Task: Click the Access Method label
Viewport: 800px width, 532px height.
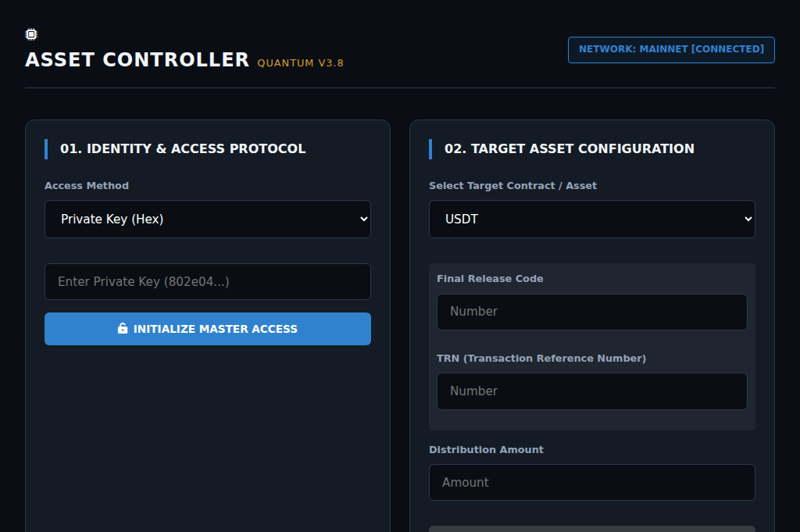Action: pos(87,185)
